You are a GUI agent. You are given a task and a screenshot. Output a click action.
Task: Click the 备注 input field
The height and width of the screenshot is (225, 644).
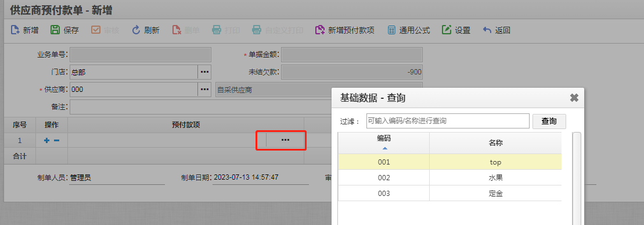pyautogui.click(x=200, y=106)
